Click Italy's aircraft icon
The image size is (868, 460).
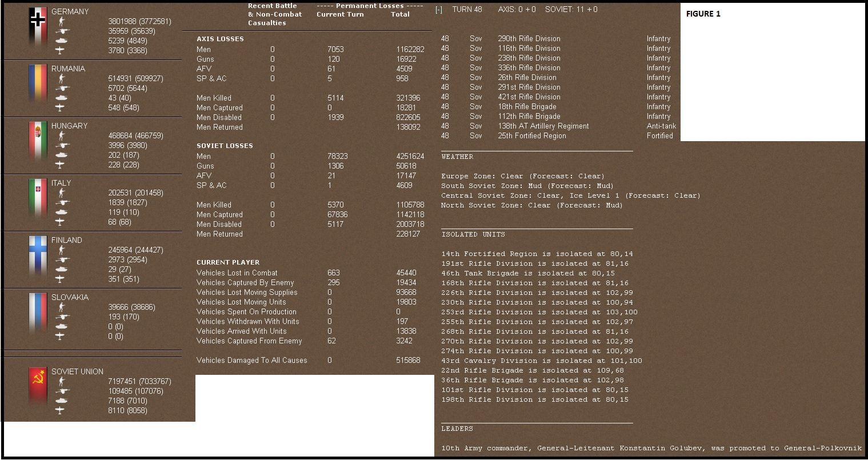[61, 222]
